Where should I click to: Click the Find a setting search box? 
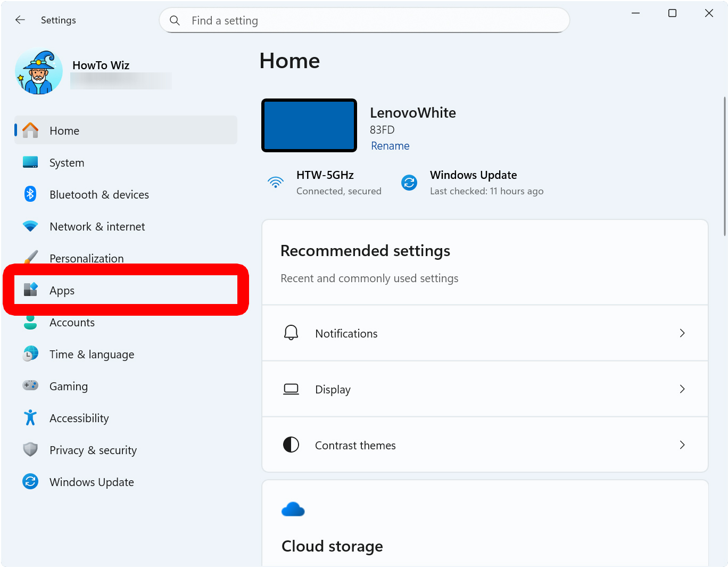(365, 21)
